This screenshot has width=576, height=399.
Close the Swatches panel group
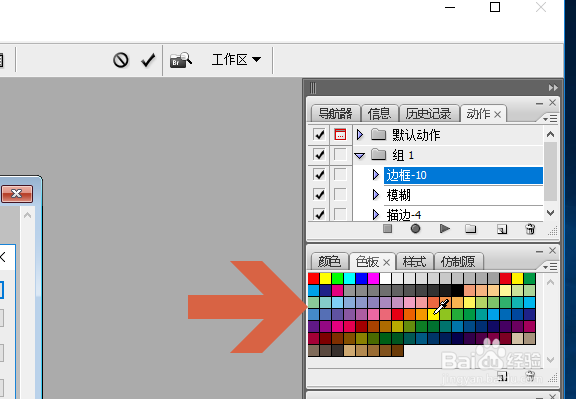pyautogui.click(x=552, y=251)
